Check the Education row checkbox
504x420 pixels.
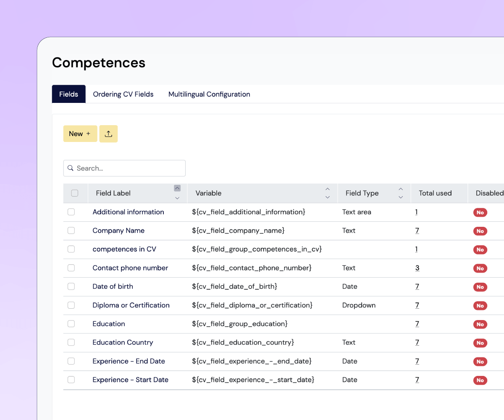pyautogui.click(x=71, y=324)
